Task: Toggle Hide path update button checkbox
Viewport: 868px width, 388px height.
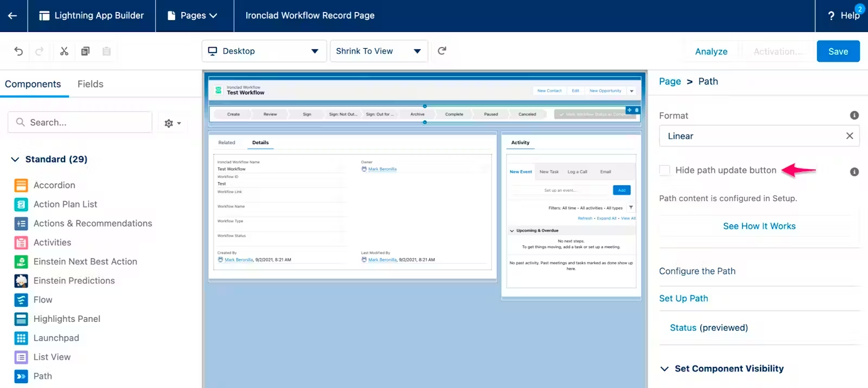Action: pos(665,170)
